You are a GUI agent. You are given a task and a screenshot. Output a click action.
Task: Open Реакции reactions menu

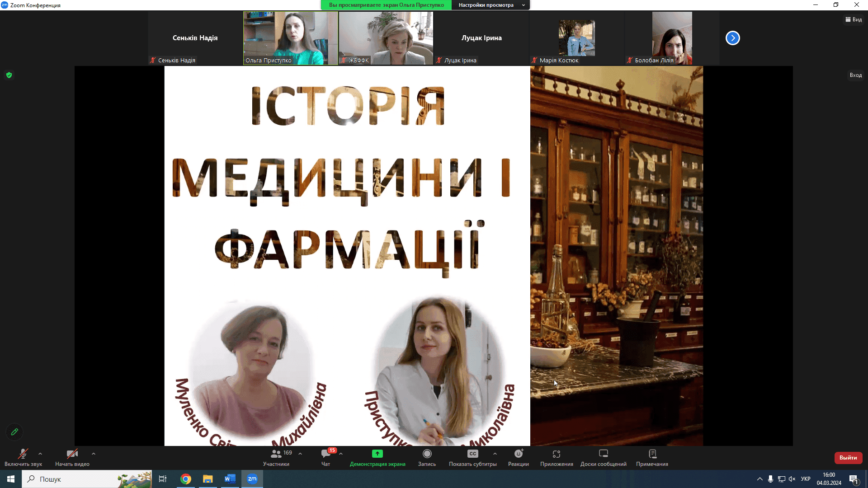(x=519, y=457)
